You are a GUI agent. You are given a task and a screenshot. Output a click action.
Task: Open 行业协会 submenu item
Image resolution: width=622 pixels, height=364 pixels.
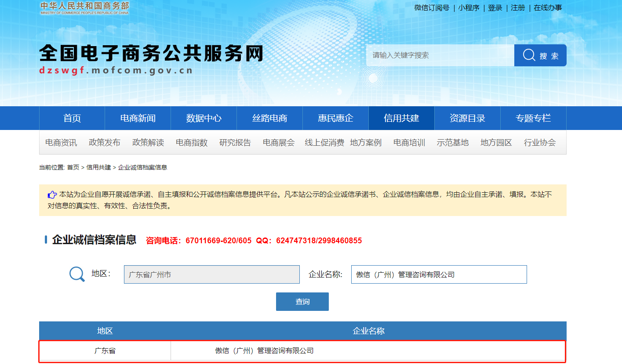540,143
